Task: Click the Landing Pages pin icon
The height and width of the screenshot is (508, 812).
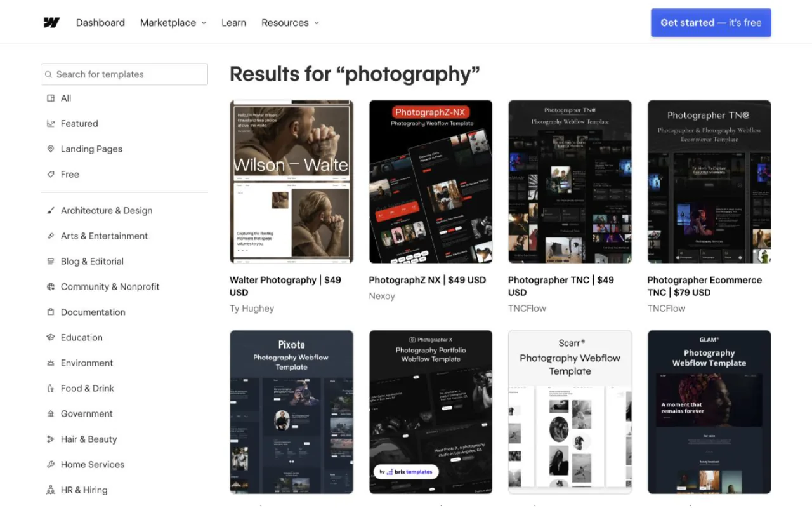Action: [x=51, y=149]
